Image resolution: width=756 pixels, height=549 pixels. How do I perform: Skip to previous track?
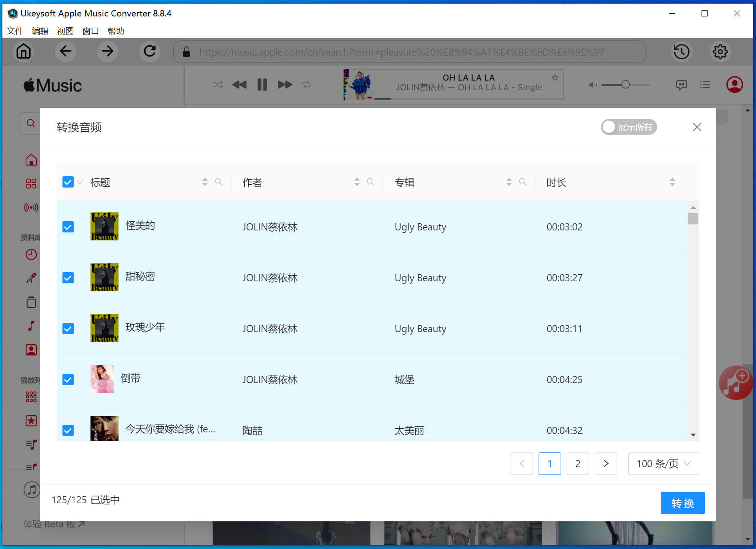[x=239, y=85]
